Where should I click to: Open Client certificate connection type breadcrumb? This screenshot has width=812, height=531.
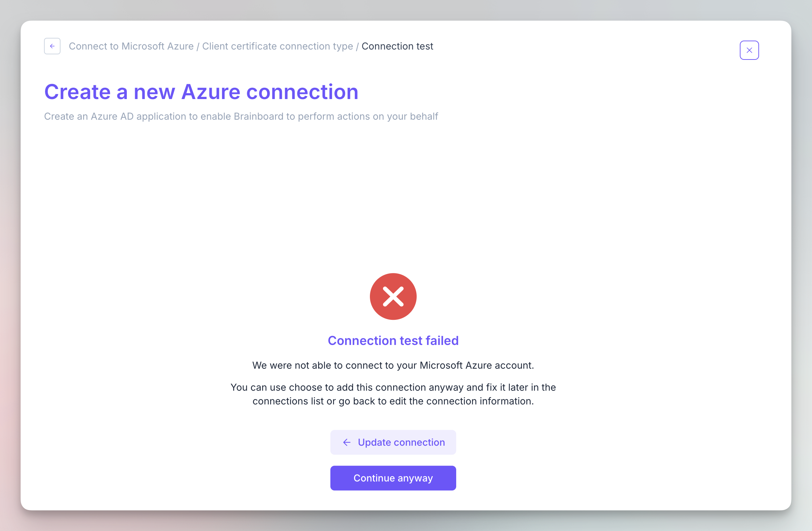point(277,46)
